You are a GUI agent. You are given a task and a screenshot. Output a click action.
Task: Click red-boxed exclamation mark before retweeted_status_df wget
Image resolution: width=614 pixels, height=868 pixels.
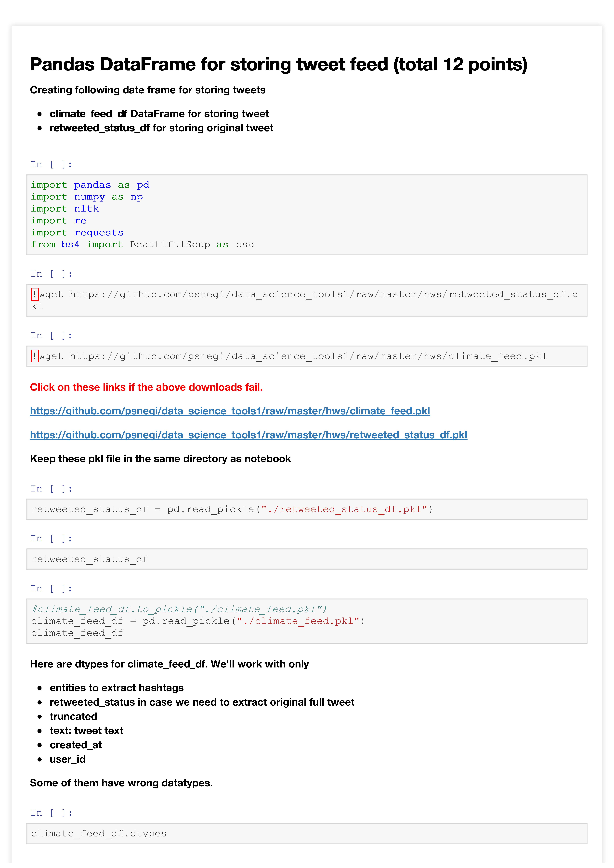(34, 295)
